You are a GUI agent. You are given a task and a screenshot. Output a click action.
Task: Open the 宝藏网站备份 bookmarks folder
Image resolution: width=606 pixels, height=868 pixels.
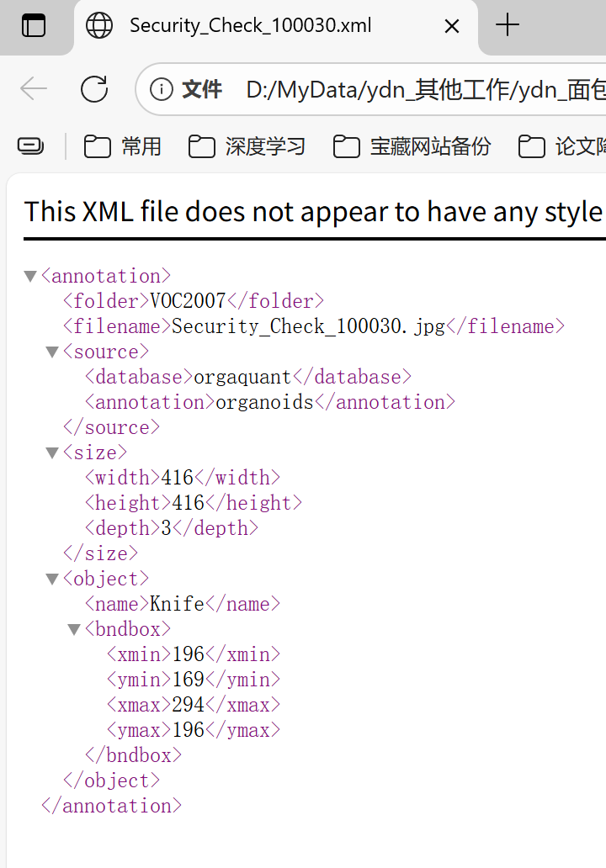tap(412, 146)
